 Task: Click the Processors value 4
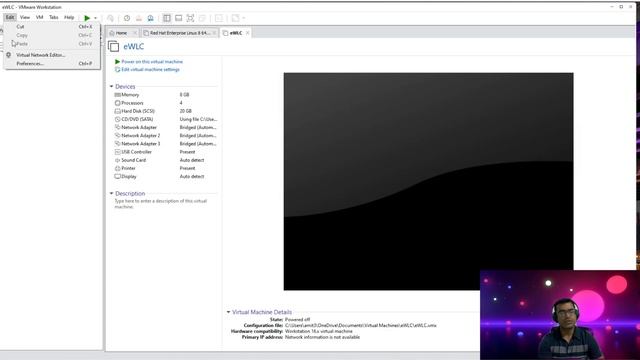click(181, 103)
